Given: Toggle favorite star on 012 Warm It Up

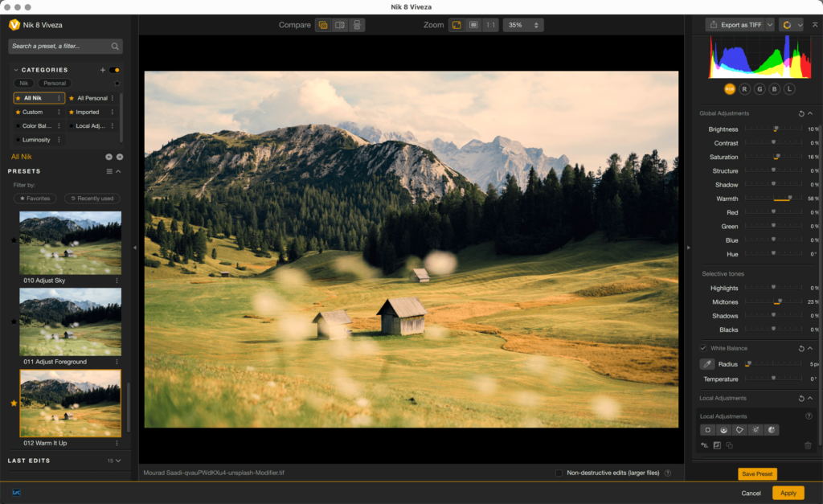Looking at the screenshot, I should [x=14, y=404].
